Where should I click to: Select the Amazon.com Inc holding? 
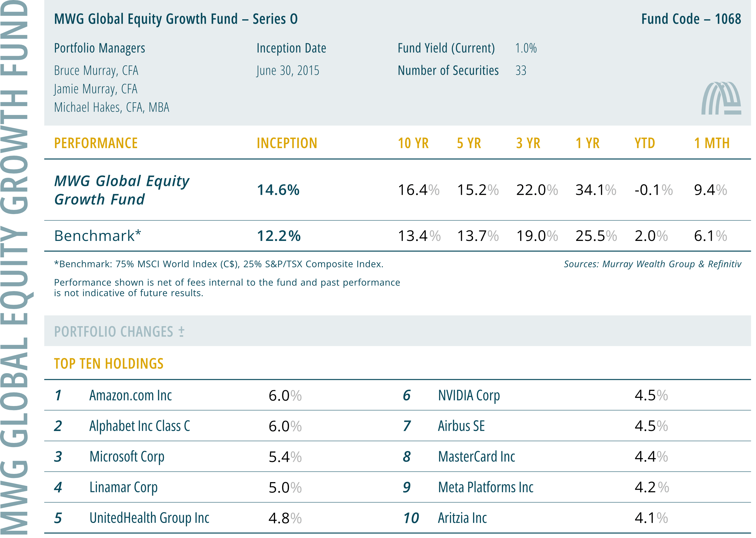[130, 395]
